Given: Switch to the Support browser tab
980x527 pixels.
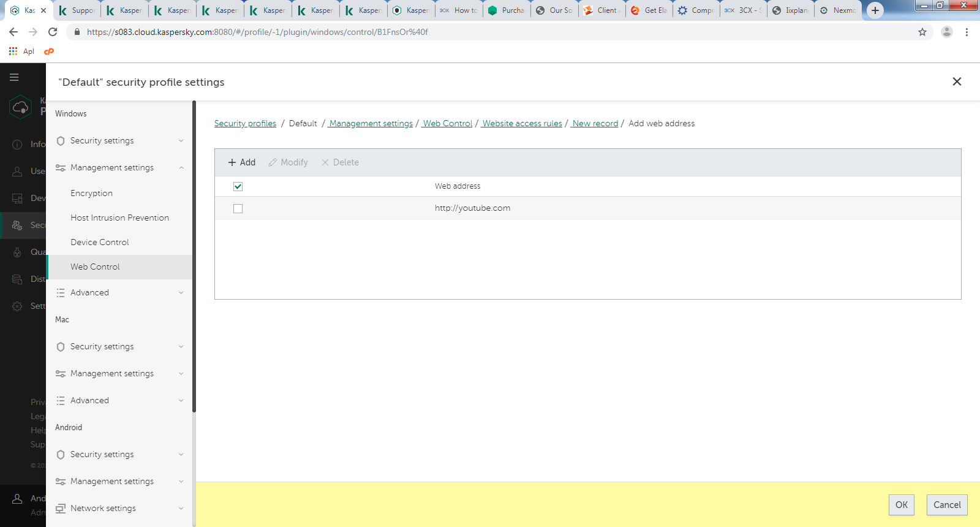Looking at the screenshot, I should tap(77, 10).
